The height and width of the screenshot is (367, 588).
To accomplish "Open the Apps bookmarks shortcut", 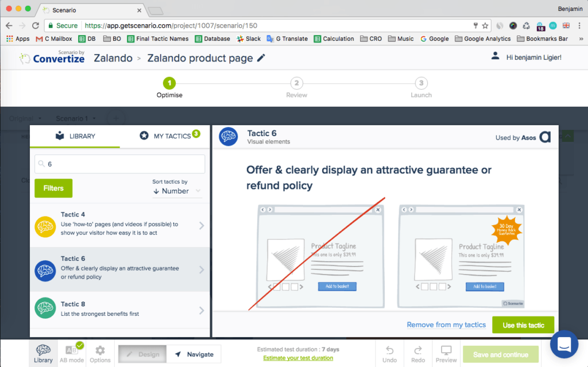I will pyautogui.click(x=18, y=38).
